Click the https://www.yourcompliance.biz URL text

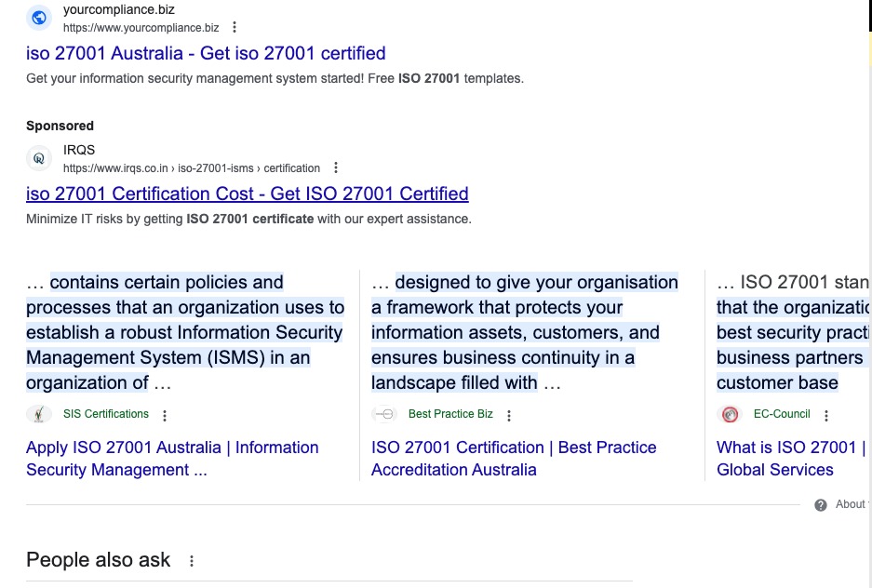click(x=141, y=28)
